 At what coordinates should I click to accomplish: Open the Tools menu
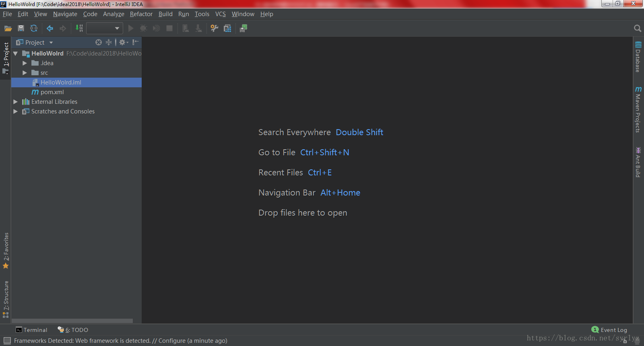[x=202, y=14]
